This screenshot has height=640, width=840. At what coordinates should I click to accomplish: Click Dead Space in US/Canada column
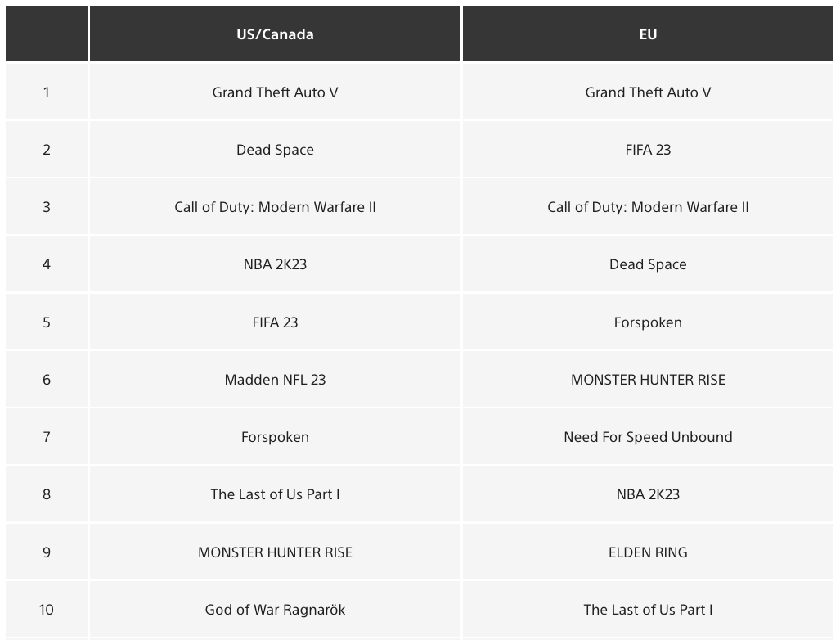click(275, 150)
